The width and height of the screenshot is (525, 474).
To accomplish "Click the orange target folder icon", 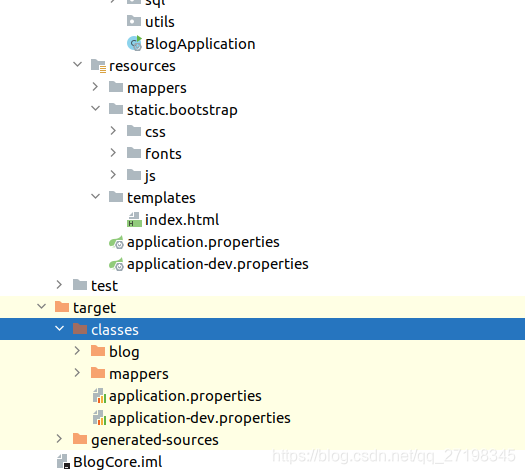I will [62, 307].
